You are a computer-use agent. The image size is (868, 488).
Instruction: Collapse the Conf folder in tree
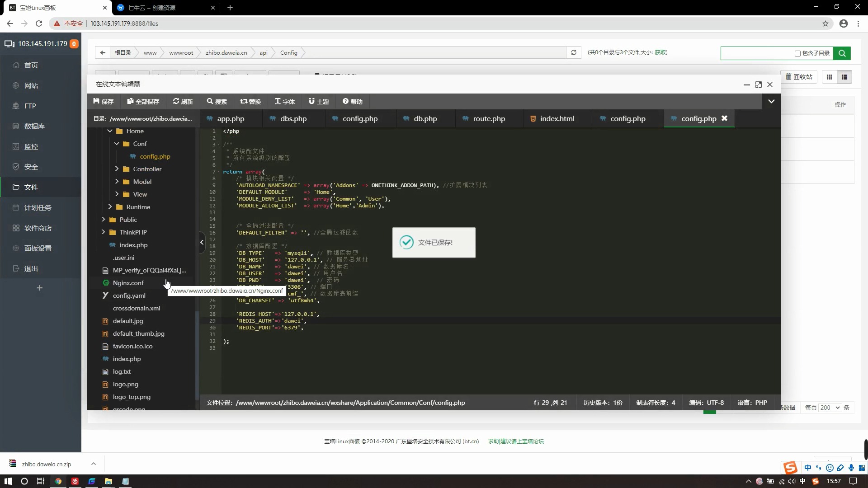[117, 144]
